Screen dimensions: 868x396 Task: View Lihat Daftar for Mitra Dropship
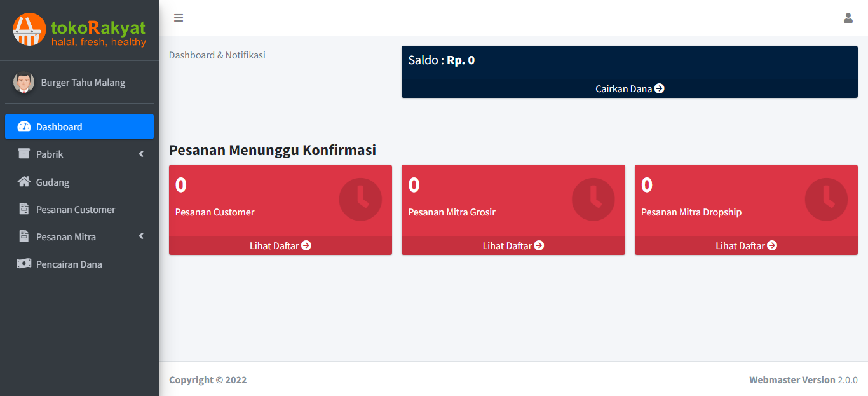click(x=746, y=245)
